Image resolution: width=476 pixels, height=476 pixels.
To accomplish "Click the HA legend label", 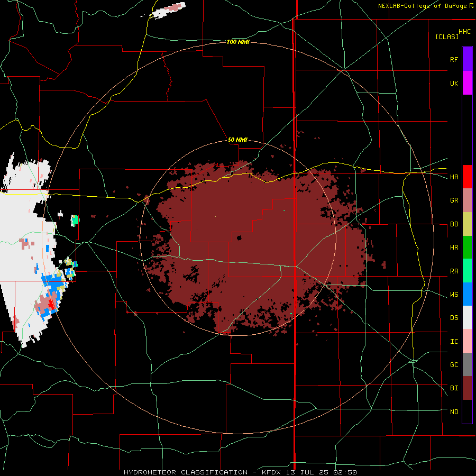I will point(454,177).
